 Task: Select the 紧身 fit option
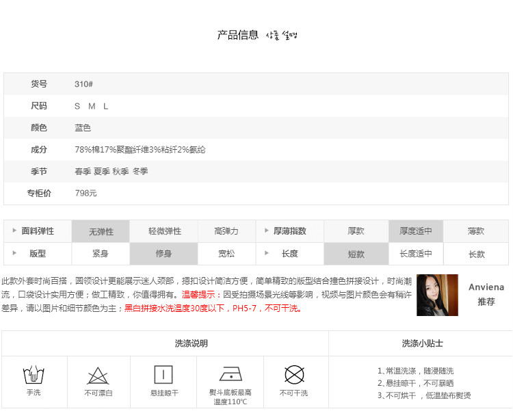[101, 254]
